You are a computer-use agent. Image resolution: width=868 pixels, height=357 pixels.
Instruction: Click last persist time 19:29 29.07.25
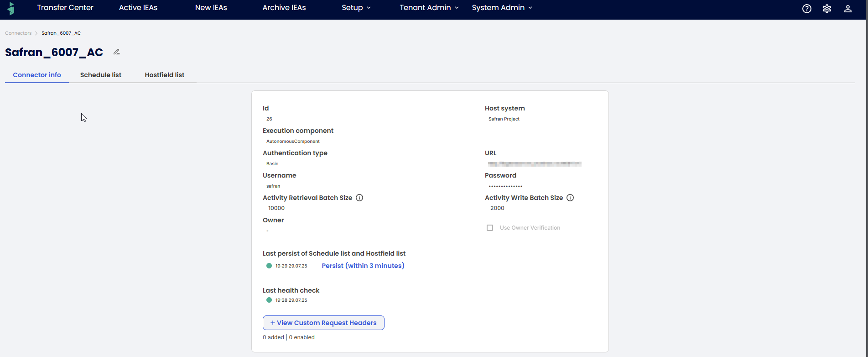(x=291, y=266)
